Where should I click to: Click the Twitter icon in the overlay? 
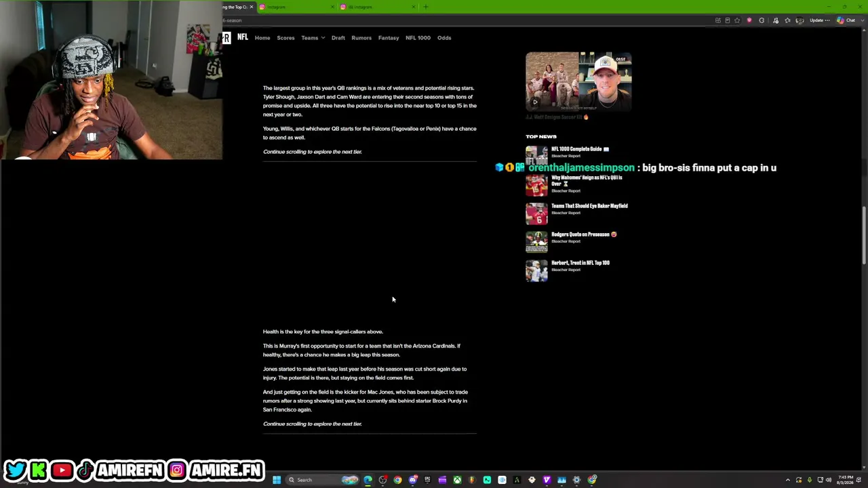(16, 470)
